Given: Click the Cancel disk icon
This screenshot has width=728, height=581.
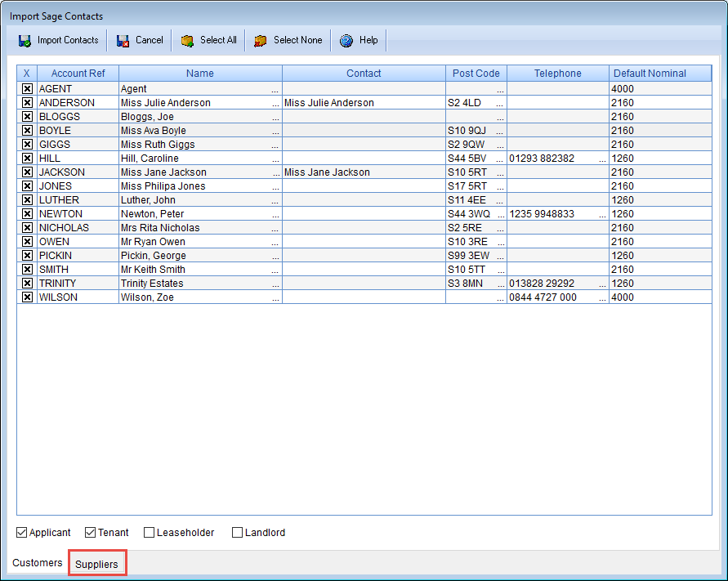Looking at the screenshot, I should [123, 40].
